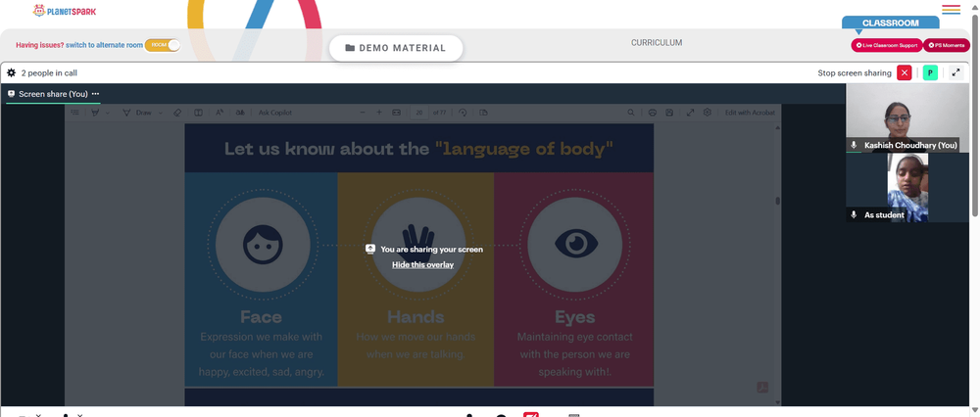Enter PDF fullscreen mode
980x417 pixels.
[691, 113]
